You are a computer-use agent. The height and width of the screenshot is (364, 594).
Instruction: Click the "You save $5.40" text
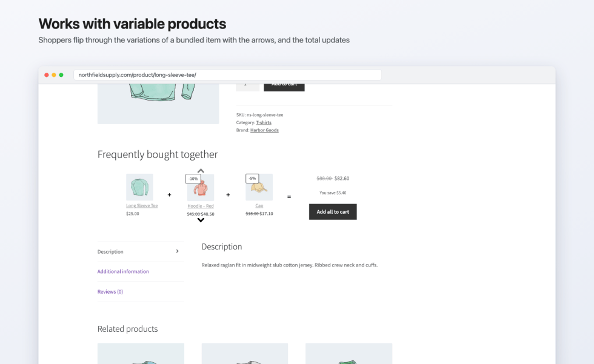point(333,193)
